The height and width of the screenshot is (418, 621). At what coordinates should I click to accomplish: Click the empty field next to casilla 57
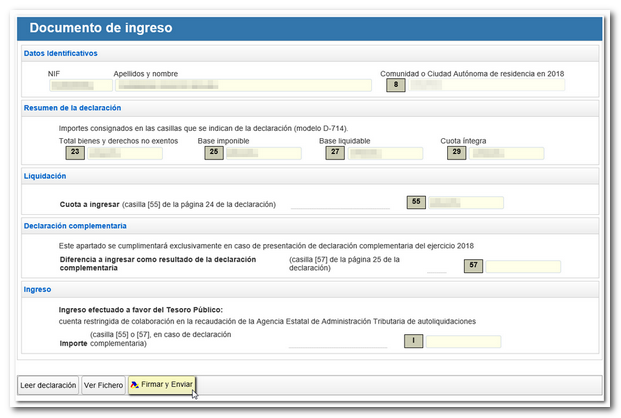coord(523,266)
